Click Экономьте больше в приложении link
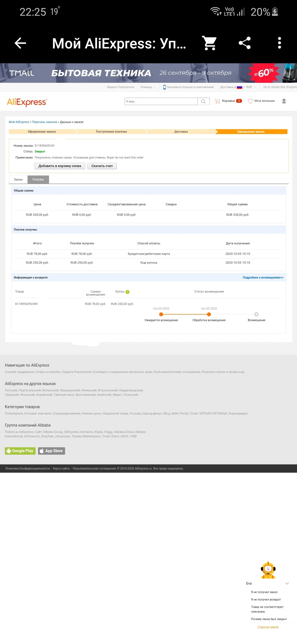 click(188, 87)
